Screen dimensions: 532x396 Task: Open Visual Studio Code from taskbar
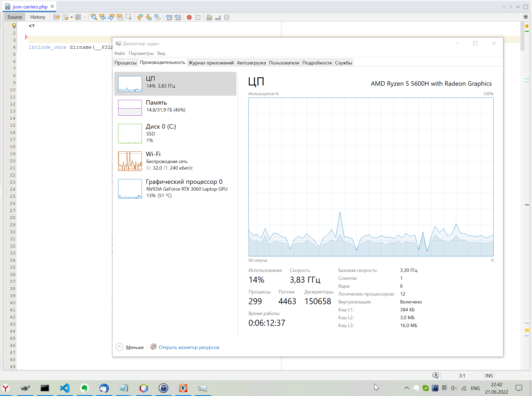(x=64, y=388)
